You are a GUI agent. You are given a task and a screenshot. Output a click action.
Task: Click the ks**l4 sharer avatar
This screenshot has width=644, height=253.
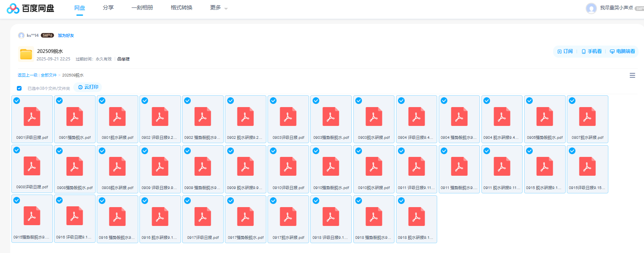pyautogui.click(x=21, y=35)
